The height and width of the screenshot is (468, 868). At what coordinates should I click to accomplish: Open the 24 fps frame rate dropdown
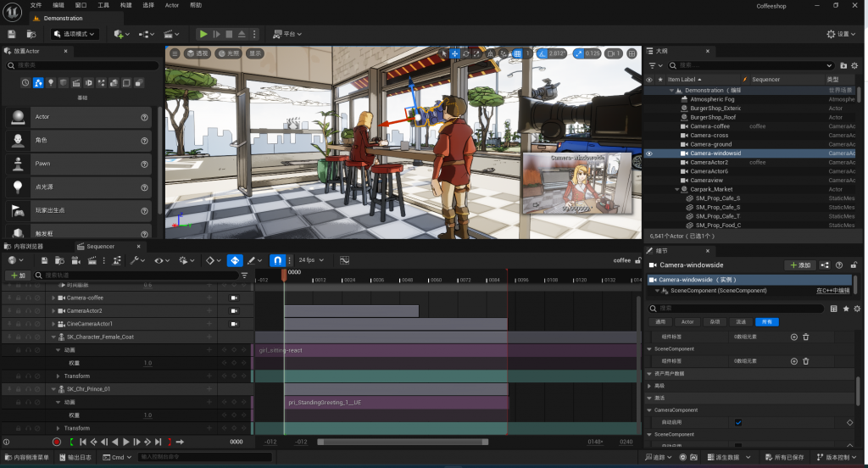[311, 260]
